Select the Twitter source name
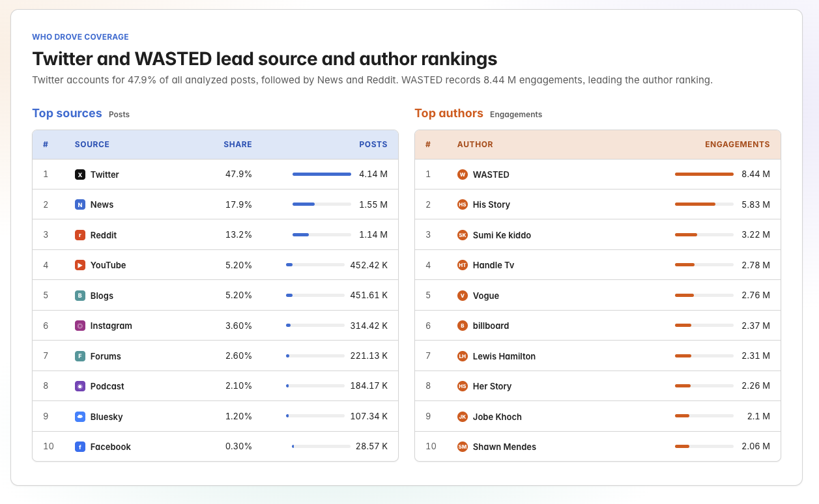Screen dimensions: 819x504 (105, 175)
